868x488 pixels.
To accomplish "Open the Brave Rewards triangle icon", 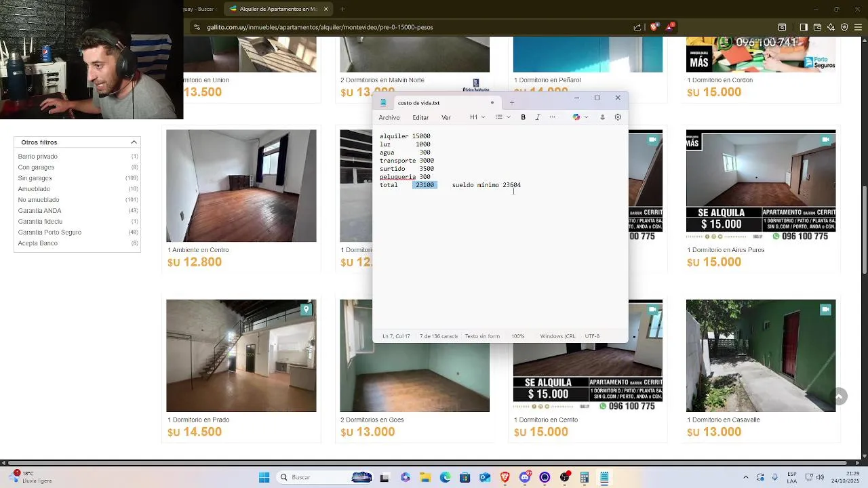I will [670, 27].
